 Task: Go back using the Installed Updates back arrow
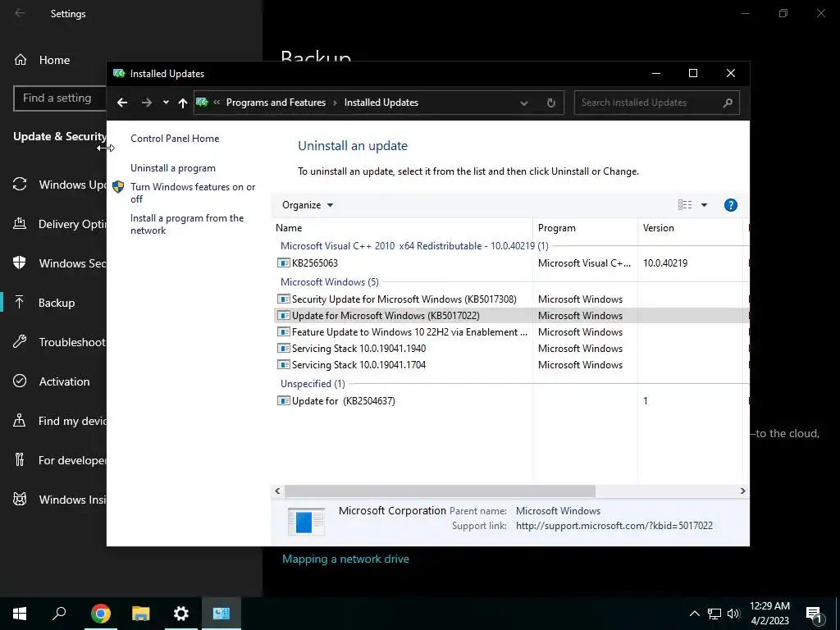coord(122,103)
